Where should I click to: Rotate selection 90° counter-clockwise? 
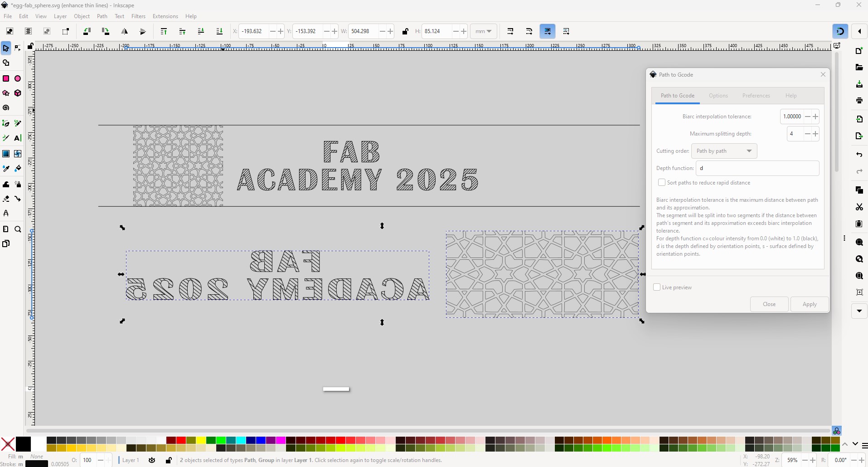click(87, 31)
